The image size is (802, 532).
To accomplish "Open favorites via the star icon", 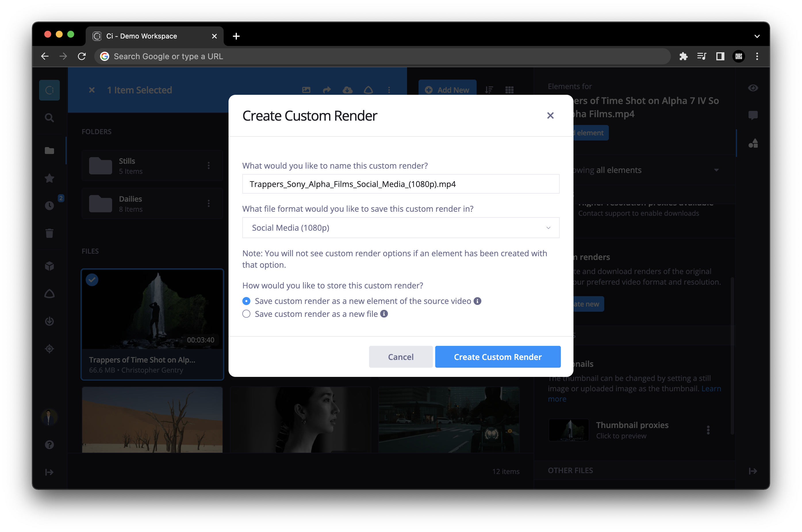I will tap(49, 178).
